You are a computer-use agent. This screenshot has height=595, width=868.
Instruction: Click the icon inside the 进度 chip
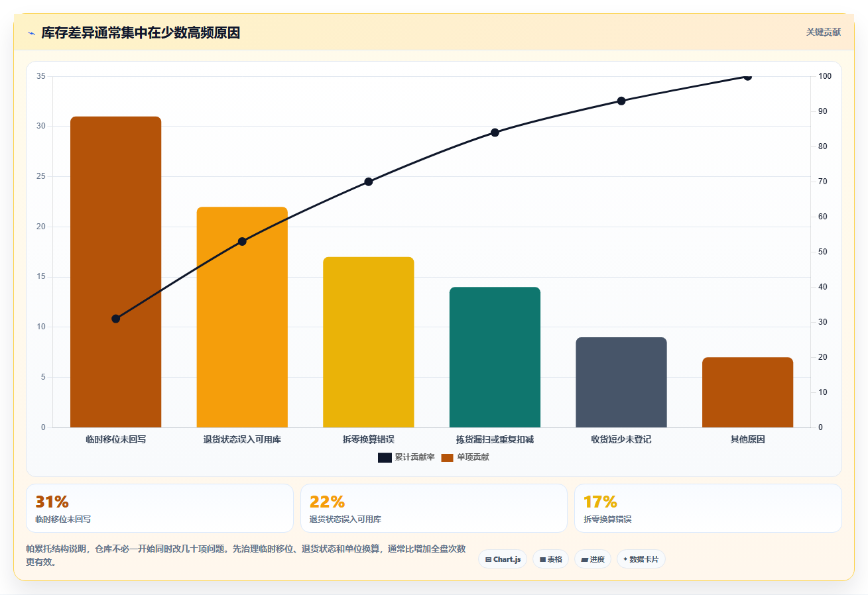tap(584, 560)
